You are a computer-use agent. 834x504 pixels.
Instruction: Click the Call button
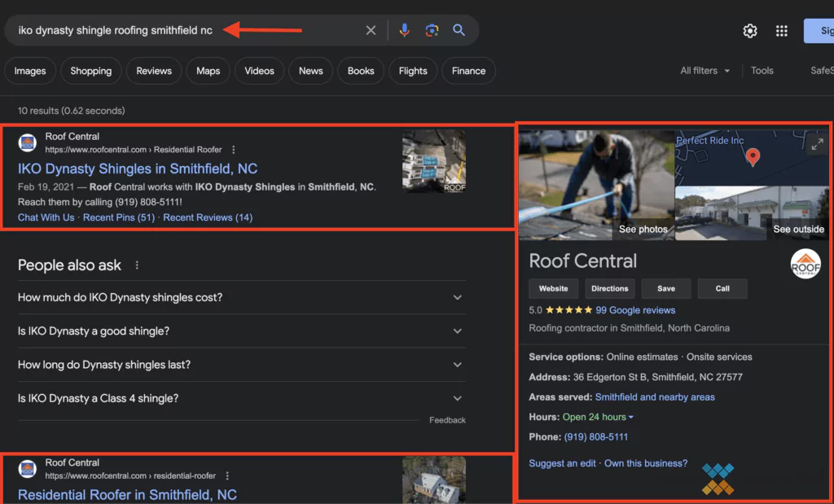click(722, 289)
